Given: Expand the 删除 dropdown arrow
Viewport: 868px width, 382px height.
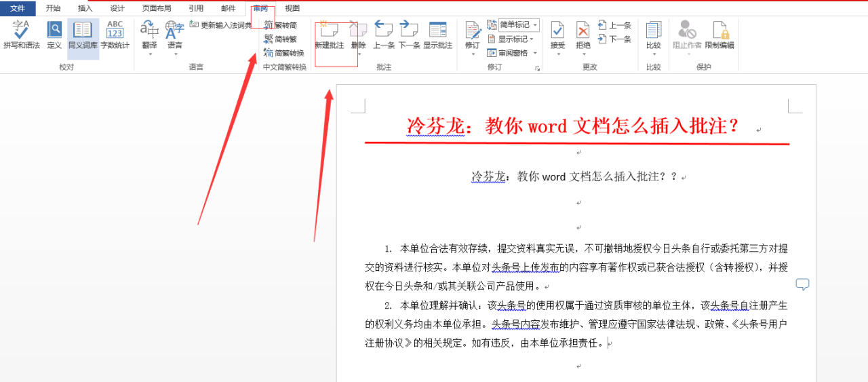Looking at the screenshot, I should pos(358,54).
